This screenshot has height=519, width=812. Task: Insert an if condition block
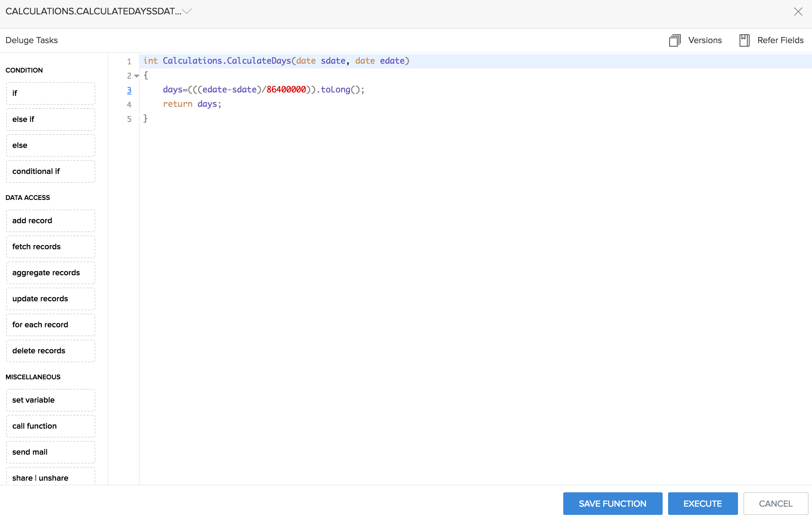click(x=50, y=93)
